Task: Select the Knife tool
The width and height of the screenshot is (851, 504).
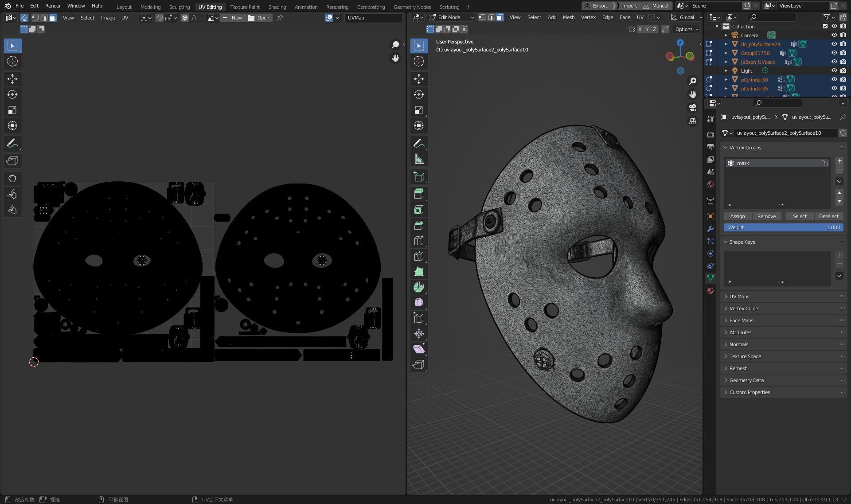Action: (x=419, y=256)
